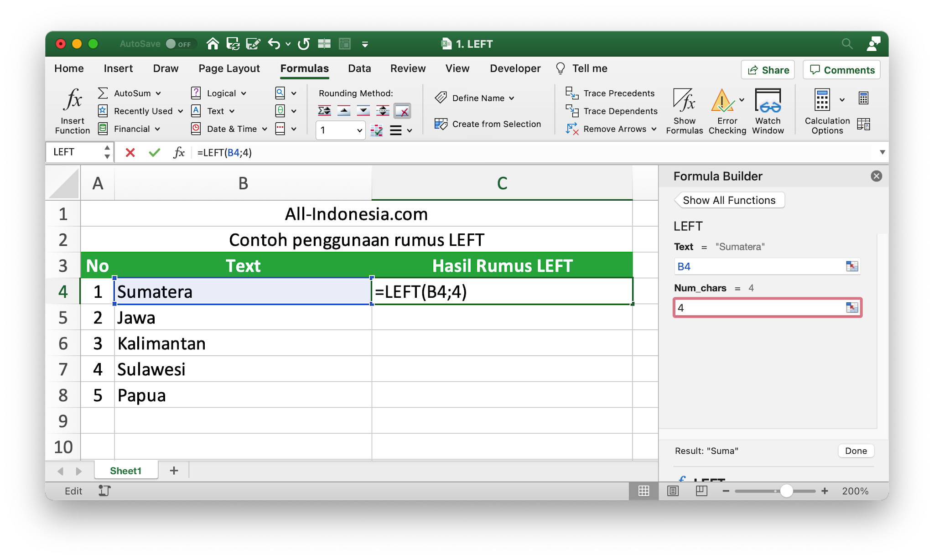934x560 pixels.
Task: Expand the AutoSum dropdown
Action: click(x=158, y=93)
